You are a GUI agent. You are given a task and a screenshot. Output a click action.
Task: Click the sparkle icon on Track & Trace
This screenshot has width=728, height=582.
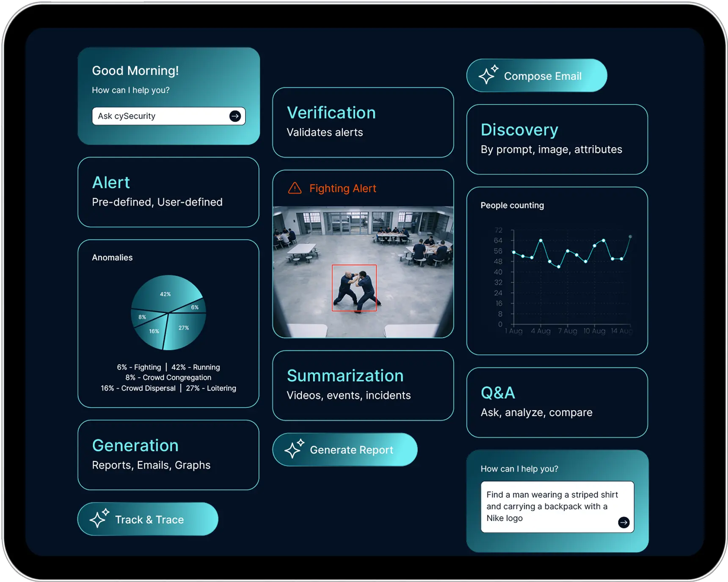click(99, 519)
